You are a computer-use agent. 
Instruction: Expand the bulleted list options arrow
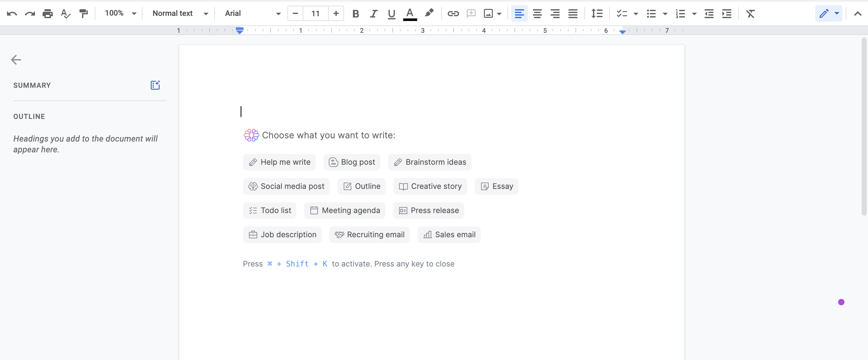(x=665, y=13)
